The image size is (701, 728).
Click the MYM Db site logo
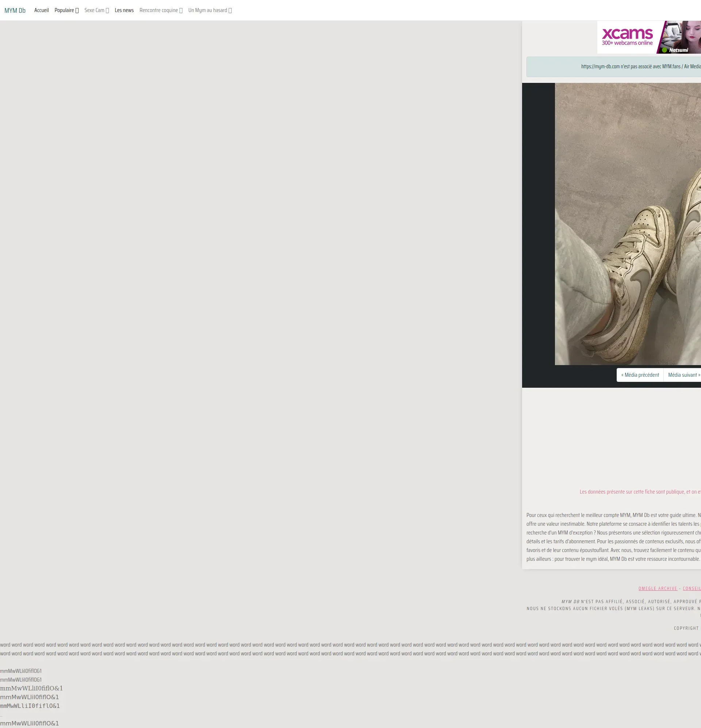(x=15, y=10)
